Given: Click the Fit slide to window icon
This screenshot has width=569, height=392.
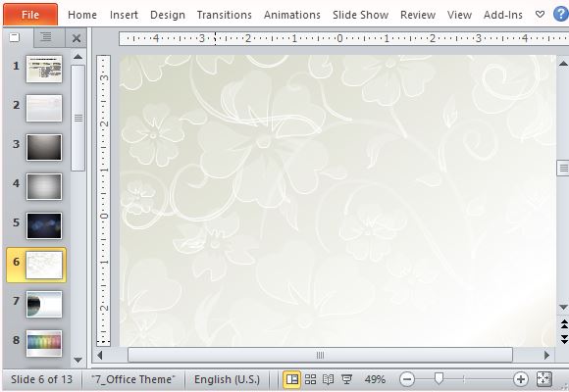Looking at the screenshot, I should tap(543, 379).
